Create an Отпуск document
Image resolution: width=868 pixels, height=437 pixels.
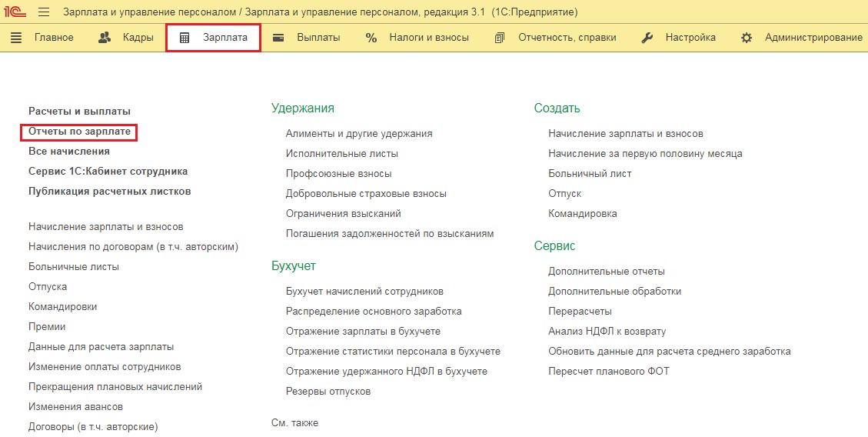(564, 193)
